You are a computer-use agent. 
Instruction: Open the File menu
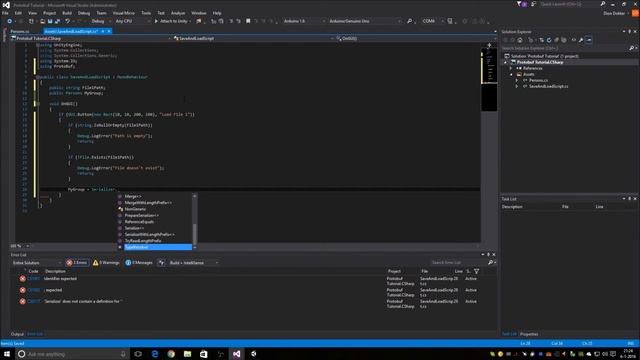pos(5,13)
